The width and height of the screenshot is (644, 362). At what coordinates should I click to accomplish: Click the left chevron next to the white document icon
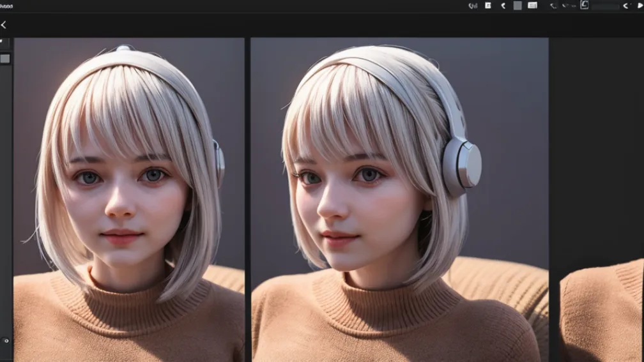[x=503, y=5]
